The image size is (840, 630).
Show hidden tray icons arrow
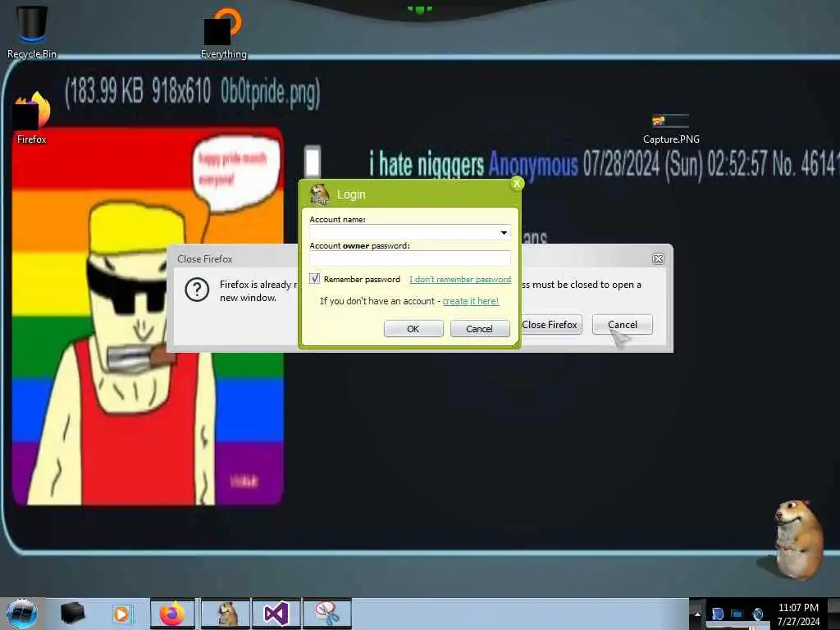pyautogui.click(x=697, y=614)
